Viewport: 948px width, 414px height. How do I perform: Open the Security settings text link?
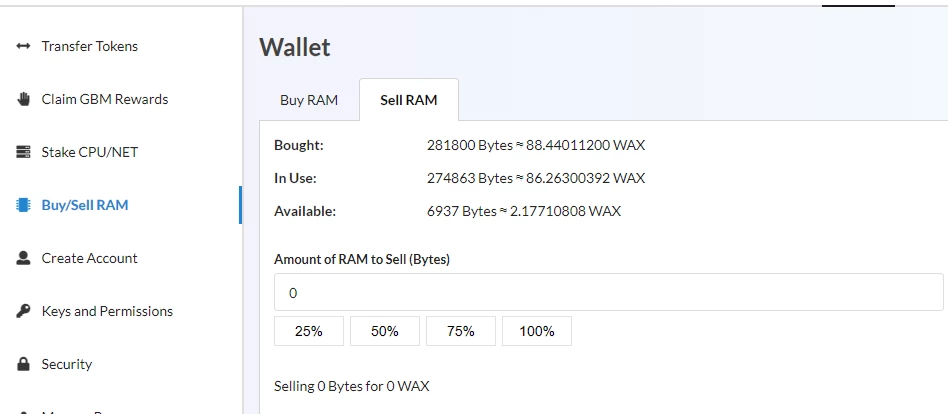point(67,364)
